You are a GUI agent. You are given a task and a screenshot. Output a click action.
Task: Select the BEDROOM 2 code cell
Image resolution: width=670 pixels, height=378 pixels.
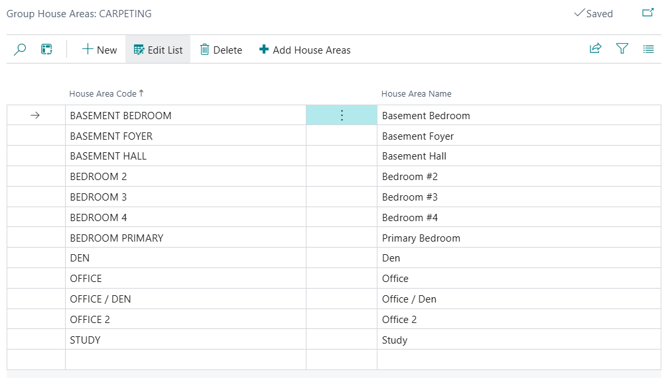[186, 176]
